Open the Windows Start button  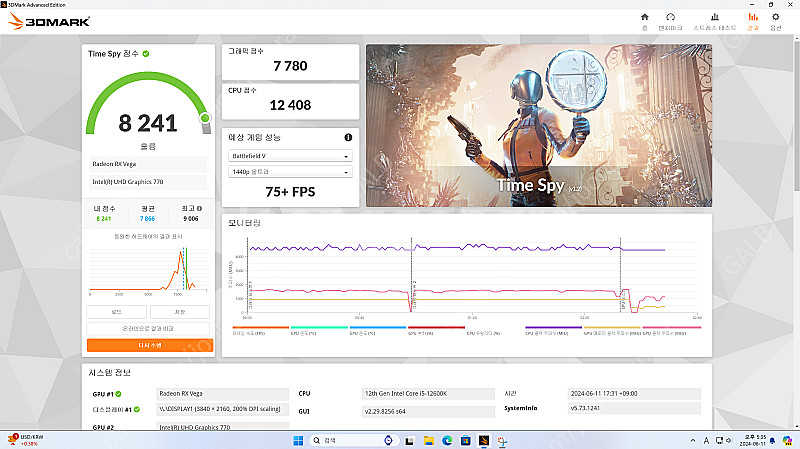point(298,440)
